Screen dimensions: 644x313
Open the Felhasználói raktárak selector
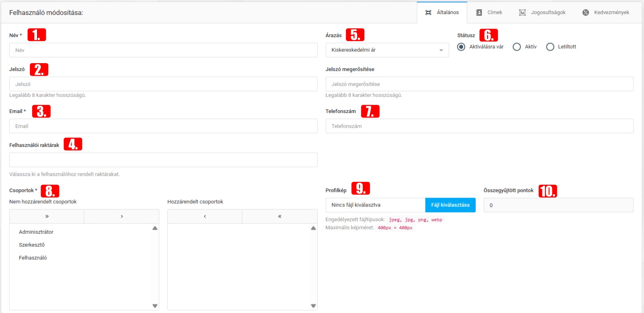[163, 160]
